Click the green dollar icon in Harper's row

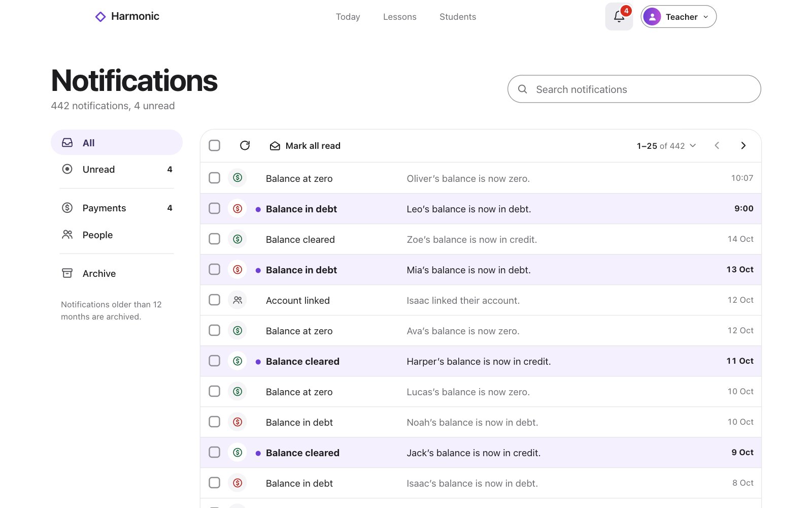[x=238, y=361]
